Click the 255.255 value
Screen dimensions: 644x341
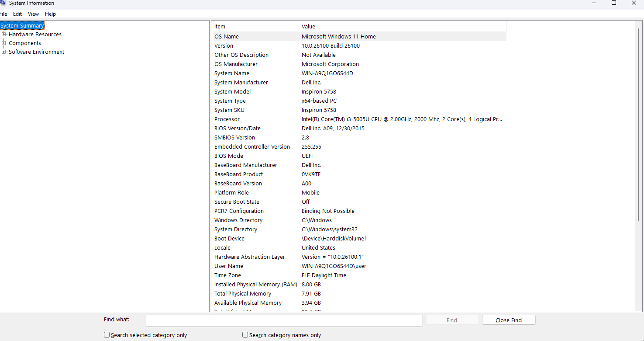pos(311,147)
